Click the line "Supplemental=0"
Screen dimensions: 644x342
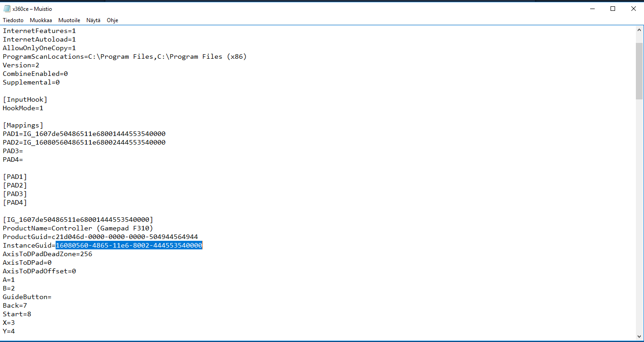click(x=31, y=82)
